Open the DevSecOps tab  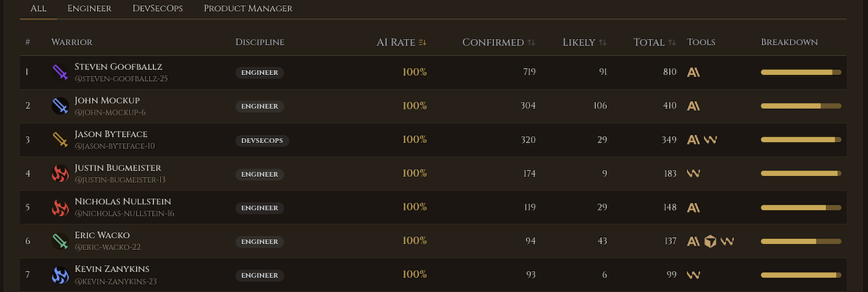pos(158,9)
